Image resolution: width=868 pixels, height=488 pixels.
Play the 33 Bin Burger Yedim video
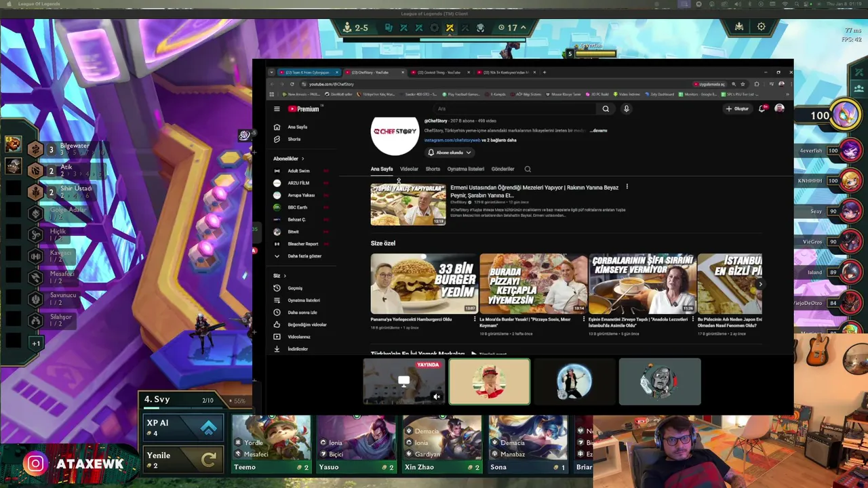tap(424, 283)
